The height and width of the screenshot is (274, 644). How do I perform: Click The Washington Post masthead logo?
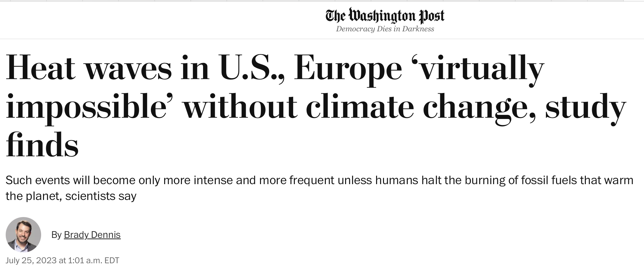click(x=385, y=16)
